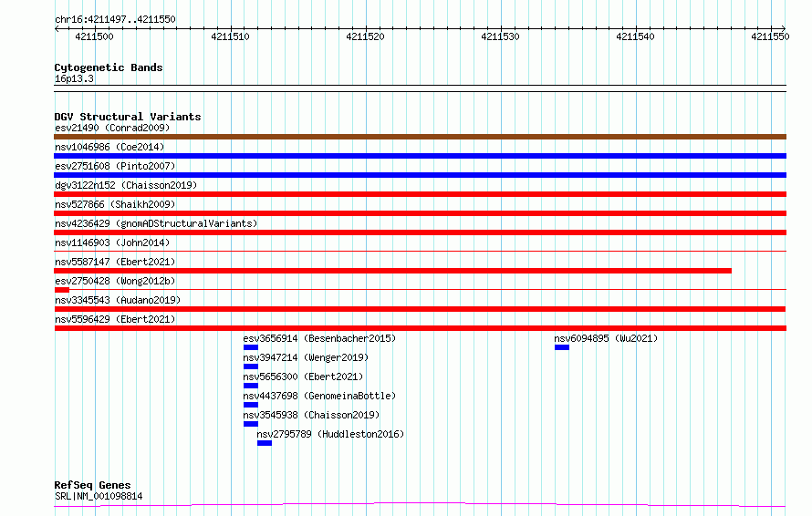Open the esv2751608 (Pinto2007) variant label
Viewport: 812px width, 516px height.
[x=115, y=166]
